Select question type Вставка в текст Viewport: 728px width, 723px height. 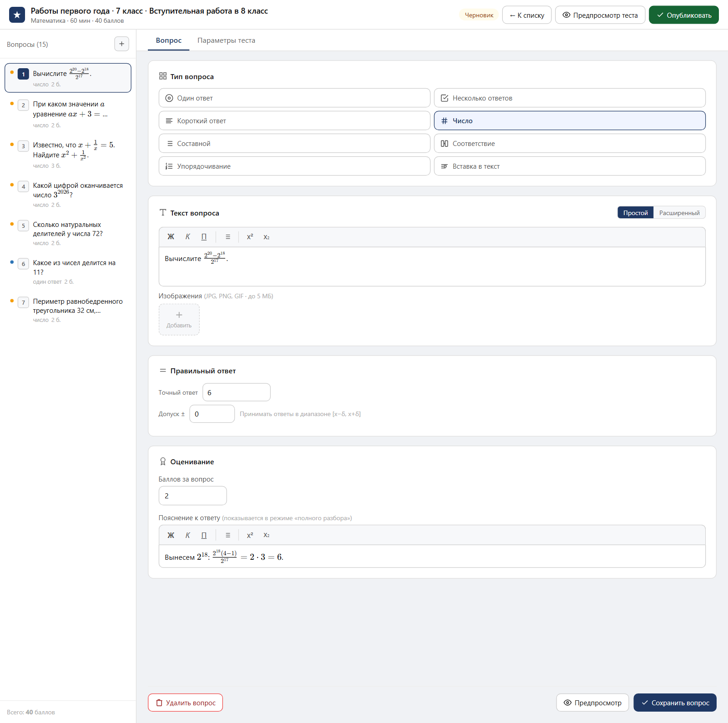point(570,166)
